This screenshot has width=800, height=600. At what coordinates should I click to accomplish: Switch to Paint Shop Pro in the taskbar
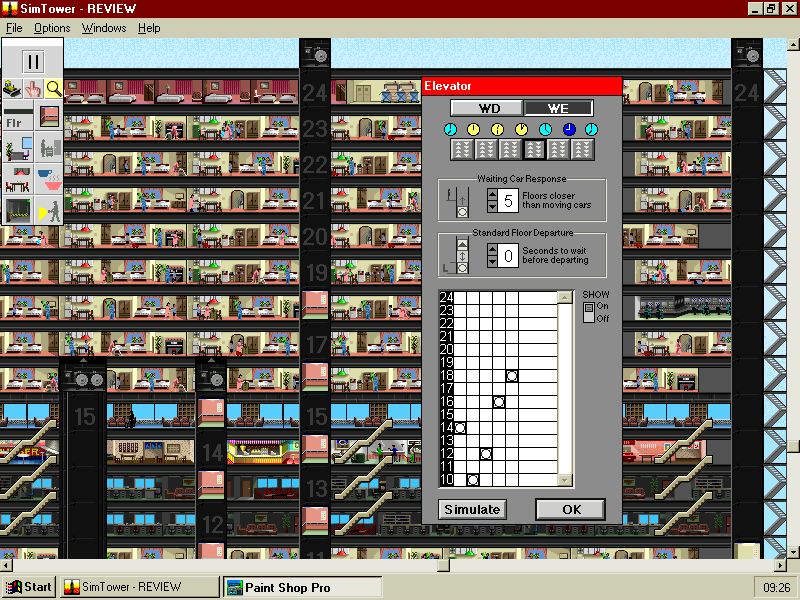tap(303, 587)
